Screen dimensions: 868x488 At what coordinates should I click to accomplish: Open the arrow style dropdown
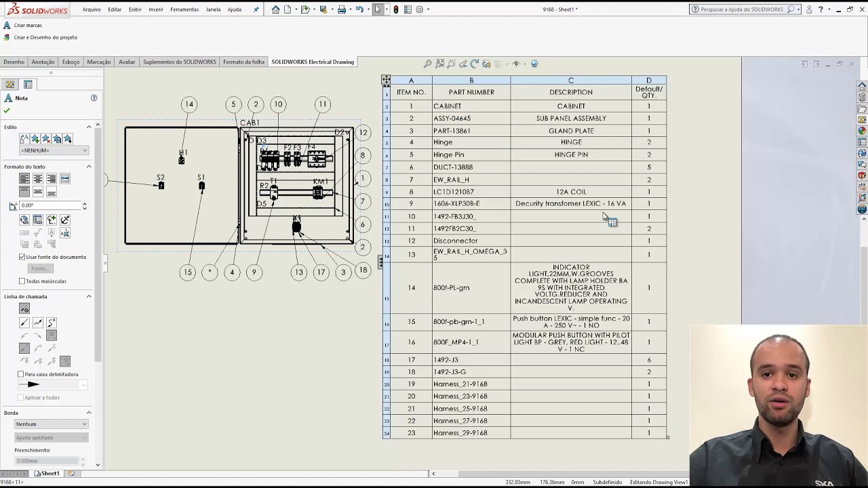[x=52, y=384]
